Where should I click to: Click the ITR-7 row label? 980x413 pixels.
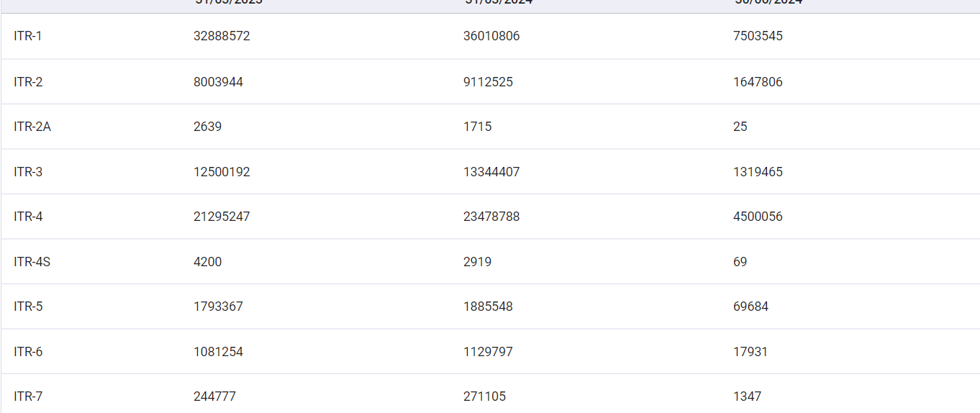pos(28,396)
